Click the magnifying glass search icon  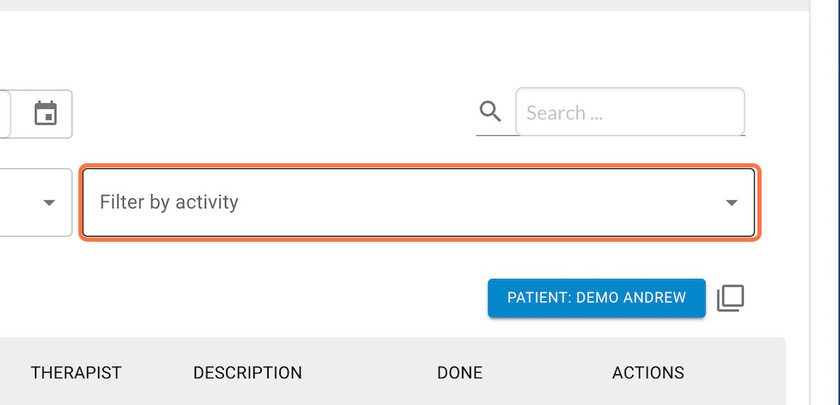(x=490, y=112)
